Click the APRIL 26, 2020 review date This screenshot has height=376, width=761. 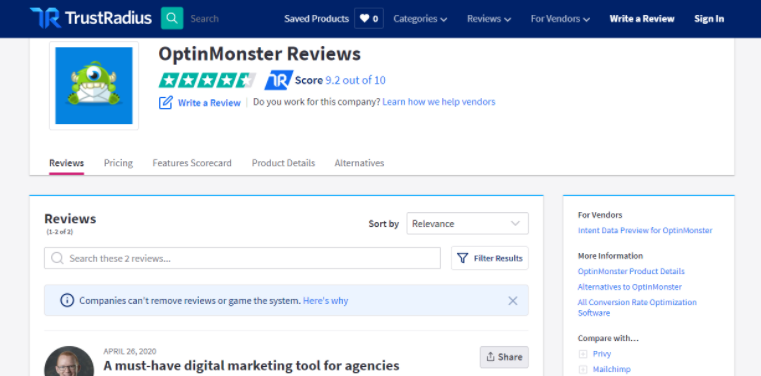pyautogui.click(x=130, y=351)
